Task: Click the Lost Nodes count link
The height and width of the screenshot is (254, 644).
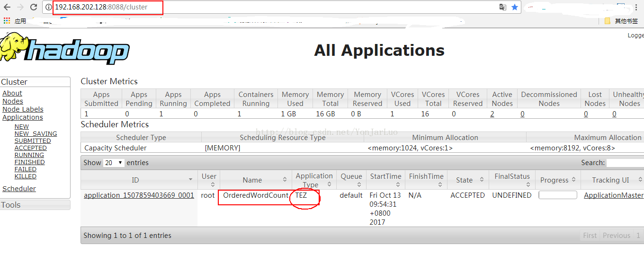Action: tap(586, 114)
